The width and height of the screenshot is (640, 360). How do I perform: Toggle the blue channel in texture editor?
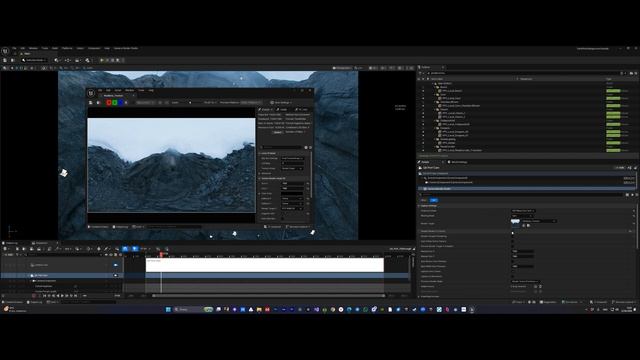click(120, 102)
